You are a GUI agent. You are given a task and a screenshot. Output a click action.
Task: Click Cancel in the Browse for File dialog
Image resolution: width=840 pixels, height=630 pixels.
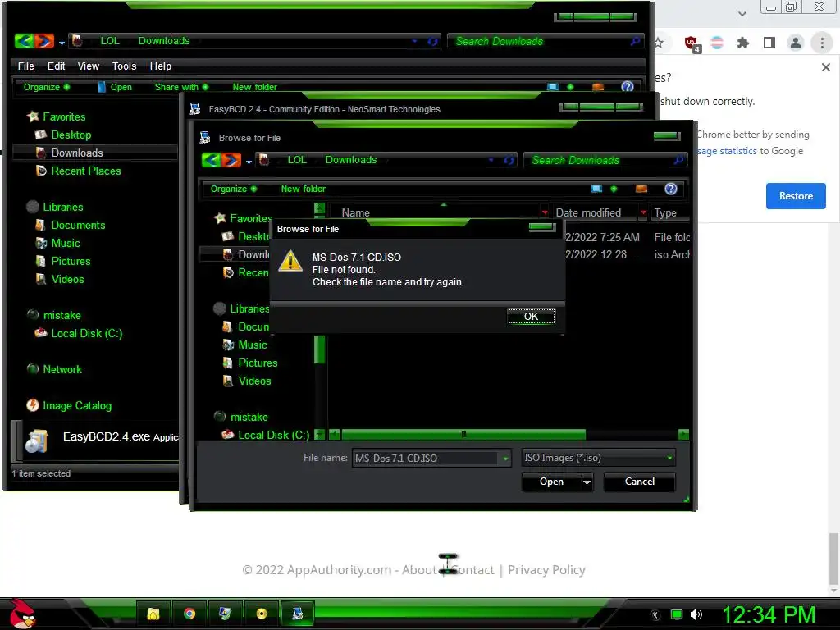coord(639,481)
